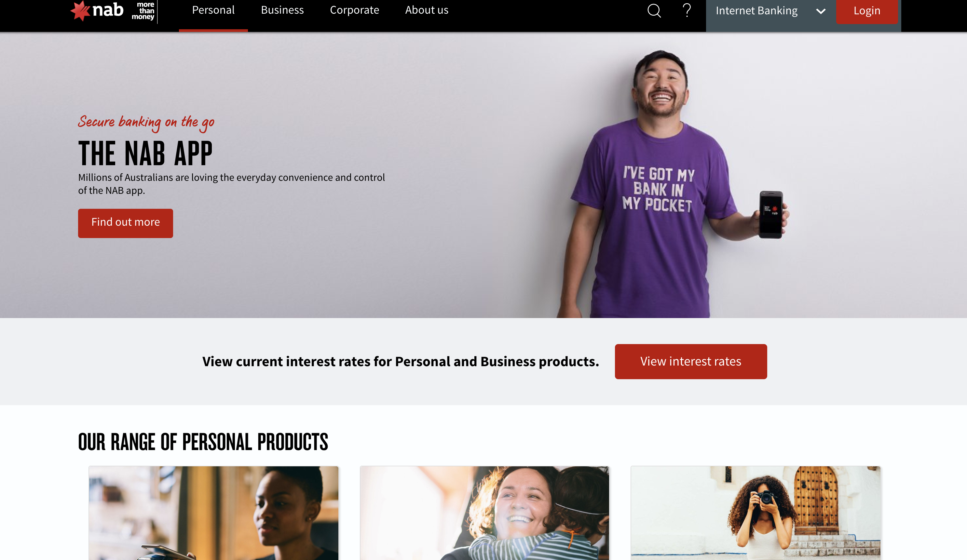Image resolution: width=967 pixels, height=560 pixels.
Task: Click the Our Range of Personal Products heading
Action: pyautogui.click(x=203, y=442)
